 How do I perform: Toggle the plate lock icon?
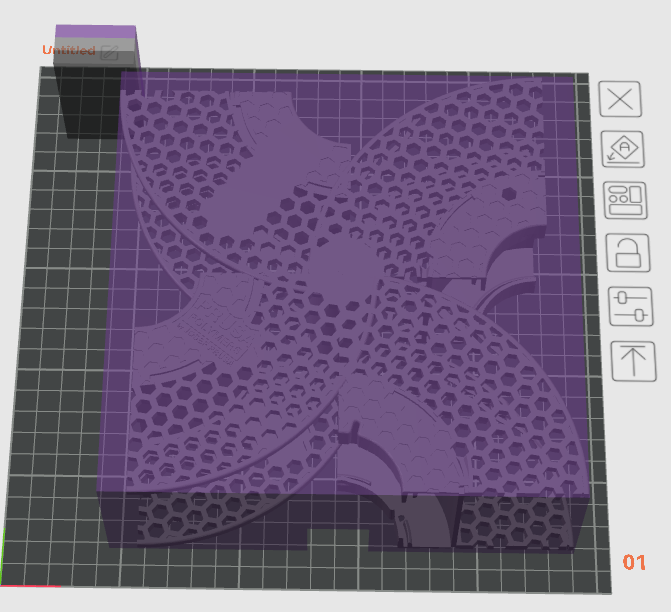click(628, 253)
